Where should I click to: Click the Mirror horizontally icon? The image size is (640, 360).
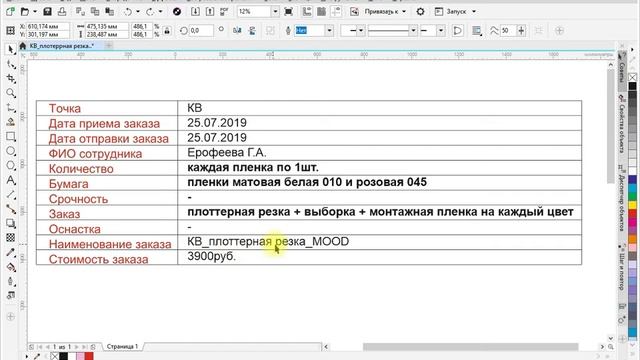click(x=237, y=31)
